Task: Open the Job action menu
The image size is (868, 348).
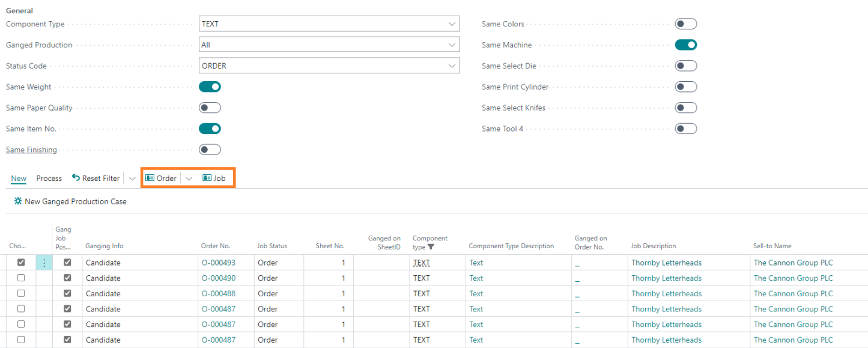Action: (214, 179)
